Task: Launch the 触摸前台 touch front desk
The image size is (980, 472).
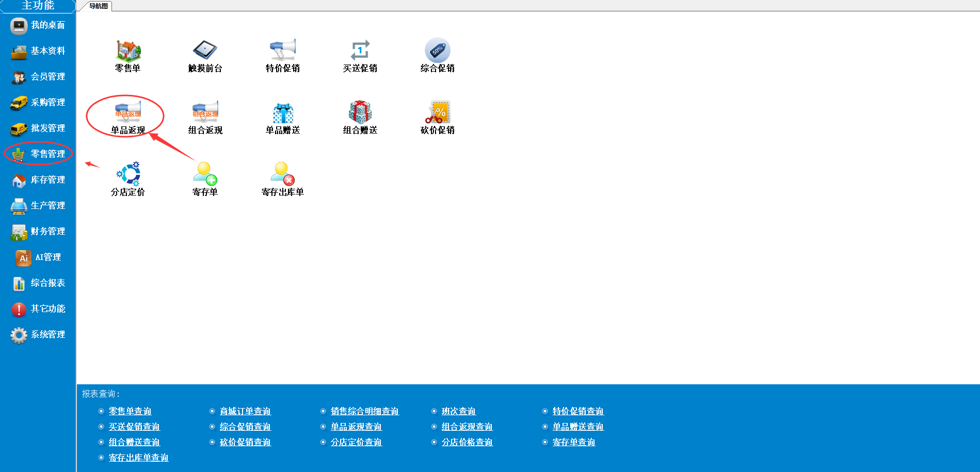Action: (x=205, y=56)
